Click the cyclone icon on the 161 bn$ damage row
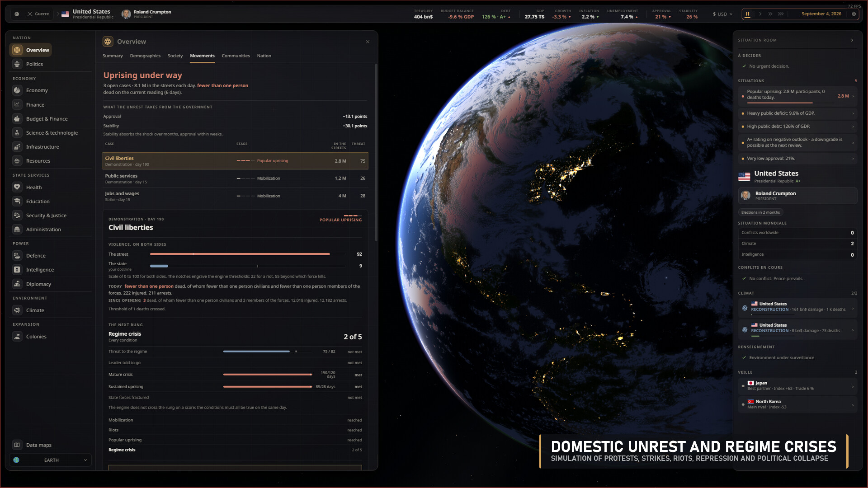868x488 pixels. pyautogui.click(x=745, y=308)
